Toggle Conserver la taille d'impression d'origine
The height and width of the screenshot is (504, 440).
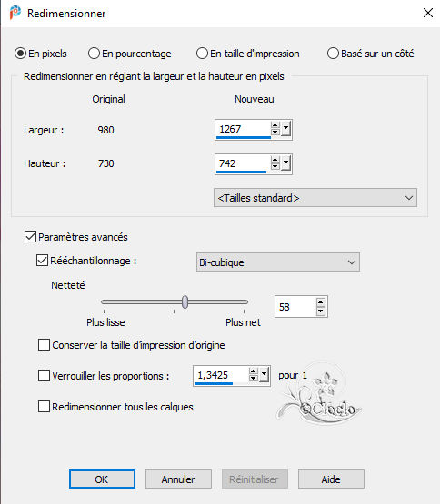coord(44,344)
